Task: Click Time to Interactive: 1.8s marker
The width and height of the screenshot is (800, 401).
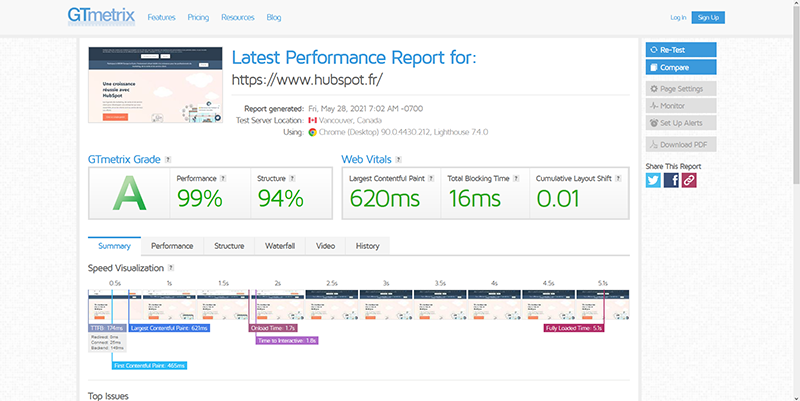Action: 287,340
